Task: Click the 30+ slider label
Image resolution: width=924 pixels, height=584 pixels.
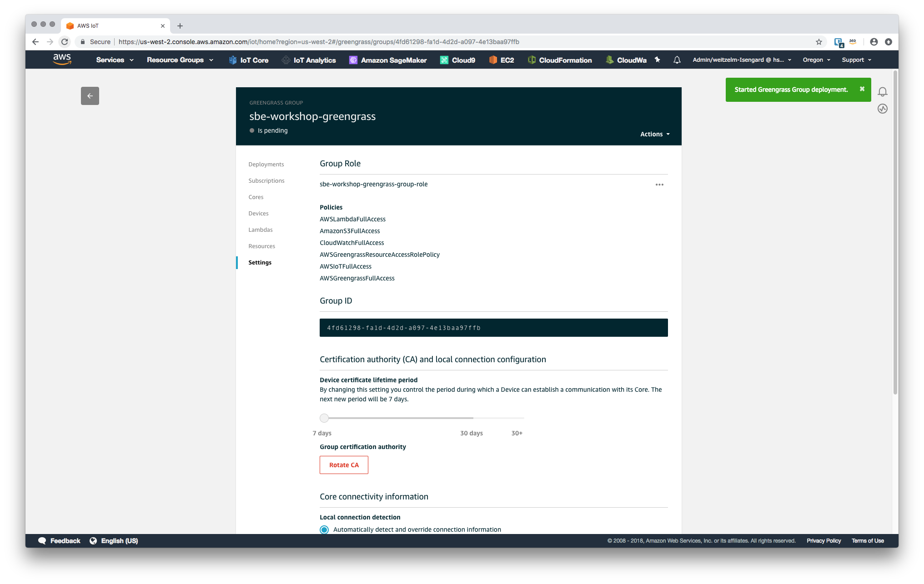Action: [x=517, y=433]
